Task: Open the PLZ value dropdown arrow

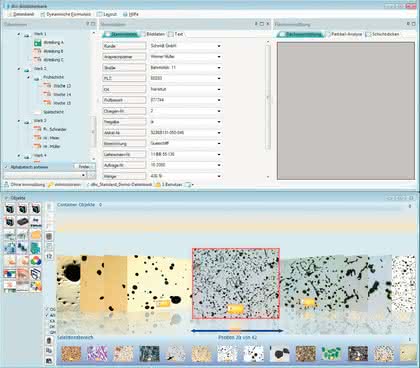Action: tap(219, 79)
